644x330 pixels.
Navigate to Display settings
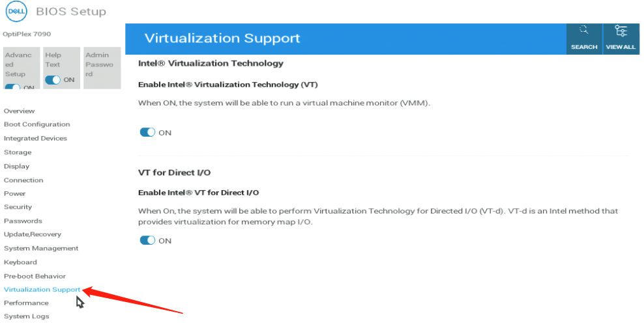pos(16,166)
